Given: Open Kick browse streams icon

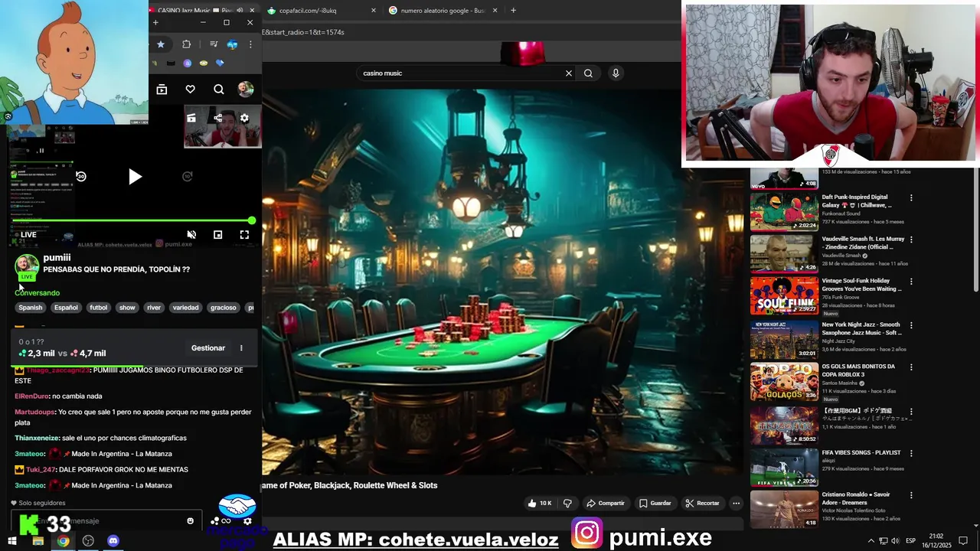Looking at the screenshot, I should pos(162,90).
